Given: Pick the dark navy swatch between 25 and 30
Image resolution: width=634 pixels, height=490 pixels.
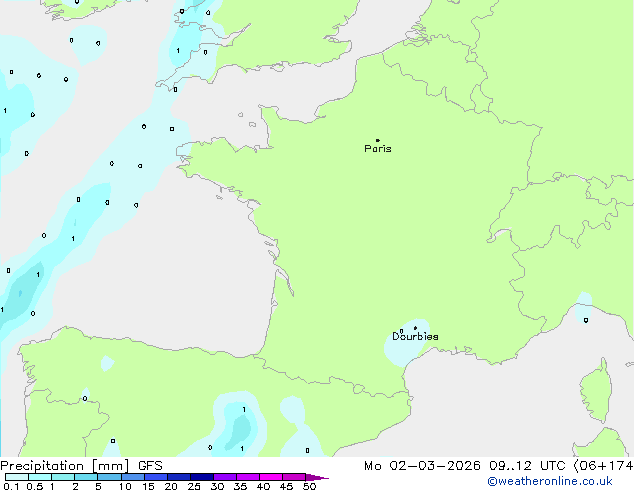Looking at the screenshot, I should pos(202,477).
